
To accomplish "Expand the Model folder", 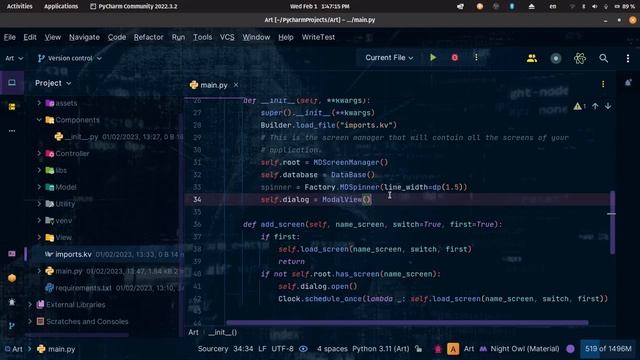I will pyautogui.click(x=39, y=187).
